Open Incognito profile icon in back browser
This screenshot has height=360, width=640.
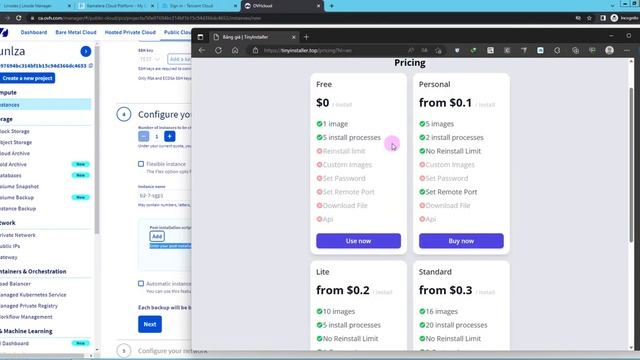click(614, 18)
